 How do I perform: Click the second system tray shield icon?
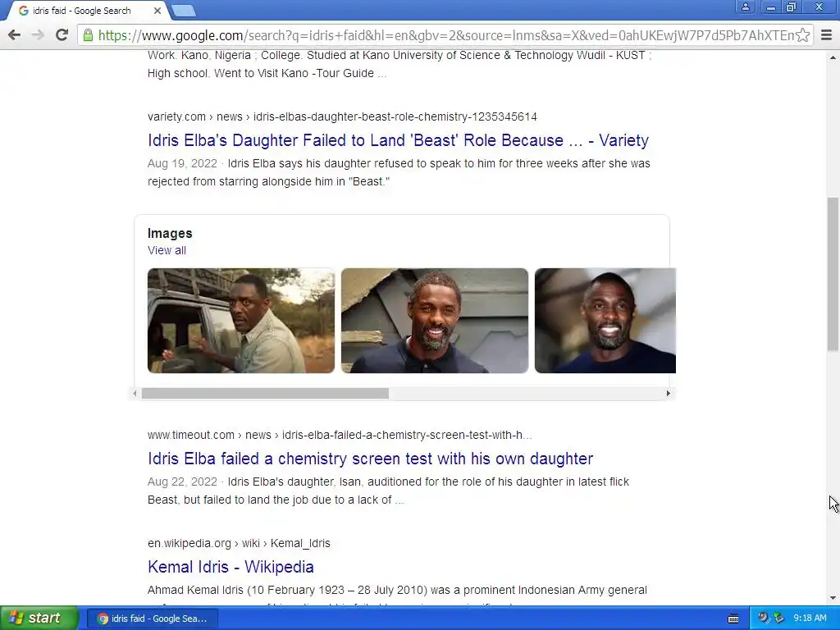(x=778, y=618)
